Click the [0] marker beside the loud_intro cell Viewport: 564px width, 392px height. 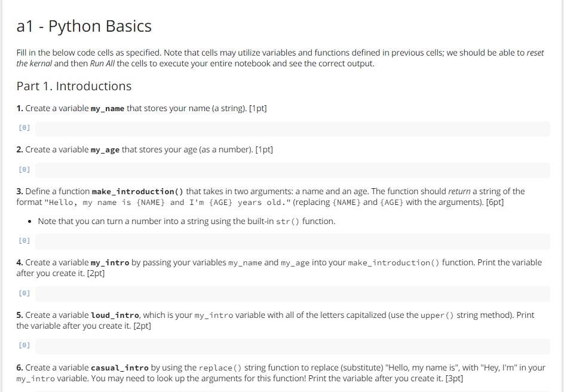24,345
